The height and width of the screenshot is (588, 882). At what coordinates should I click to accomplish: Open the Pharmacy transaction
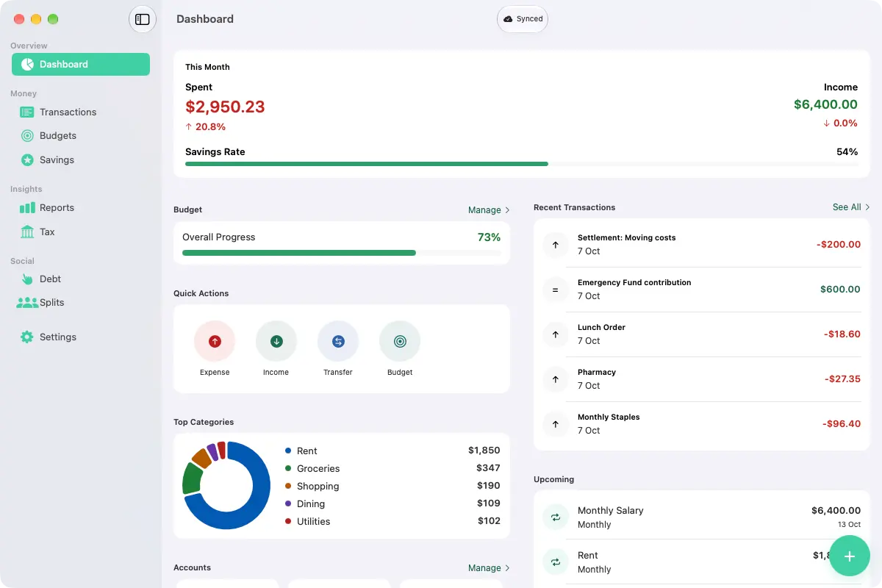[701, 379]
